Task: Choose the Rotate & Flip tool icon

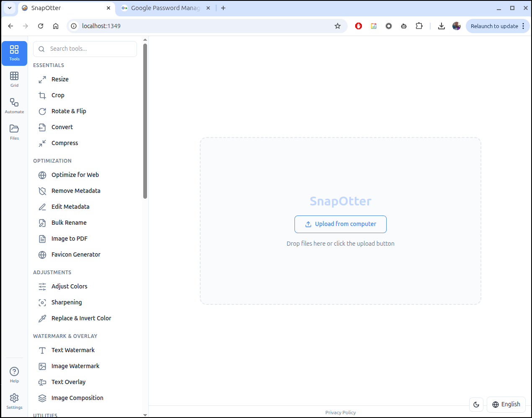Action: (42, 111)
